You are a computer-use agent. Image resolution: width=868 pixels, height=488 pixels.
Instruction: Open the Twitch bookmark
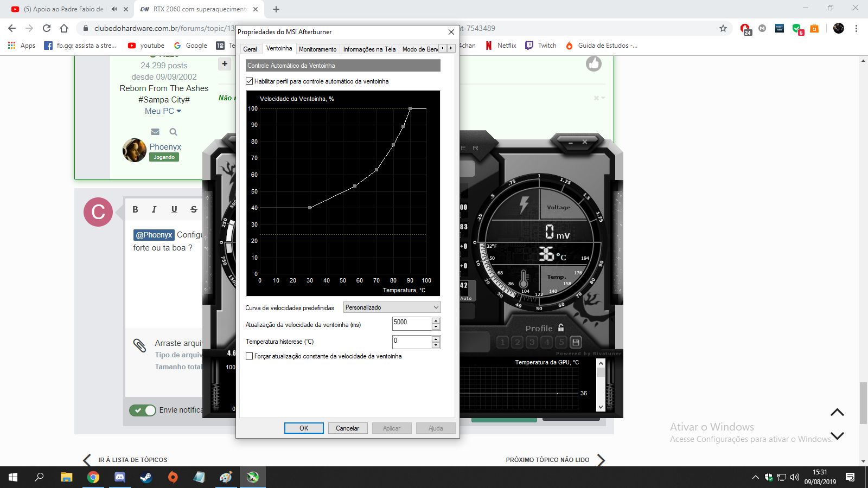541,46
